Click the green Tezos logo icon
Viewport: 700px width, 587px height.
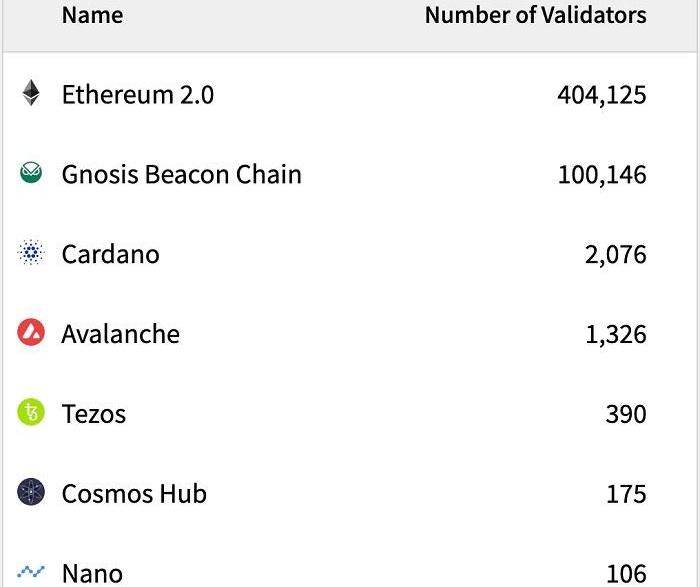click(32, 413)
